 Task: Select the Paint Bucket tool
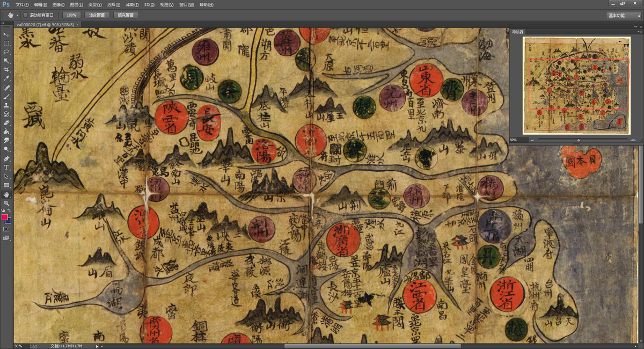click(6, 131)
